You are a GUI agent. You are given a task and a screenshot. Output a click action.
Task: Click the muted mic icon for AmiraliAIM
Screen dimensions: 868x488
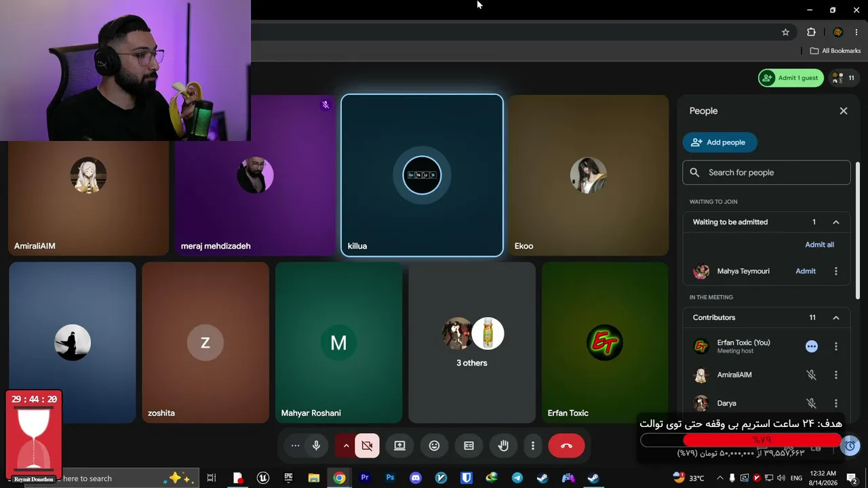click(811, 375)
